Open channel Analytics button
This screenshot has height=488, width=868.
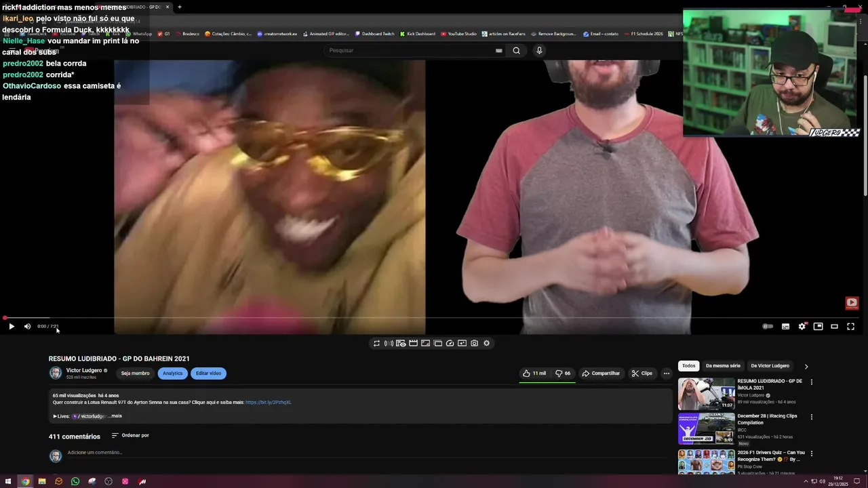point(173,373)
